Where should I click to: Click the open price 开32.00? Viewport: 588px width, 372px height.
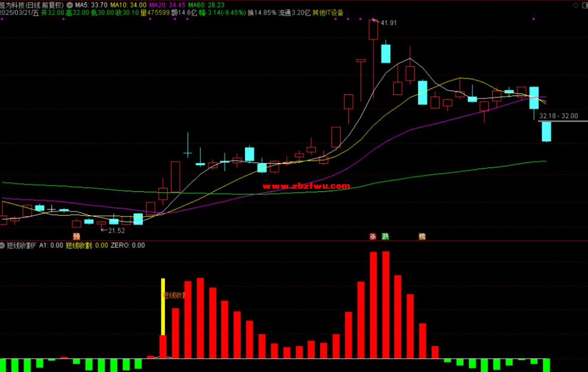(52, 13)
